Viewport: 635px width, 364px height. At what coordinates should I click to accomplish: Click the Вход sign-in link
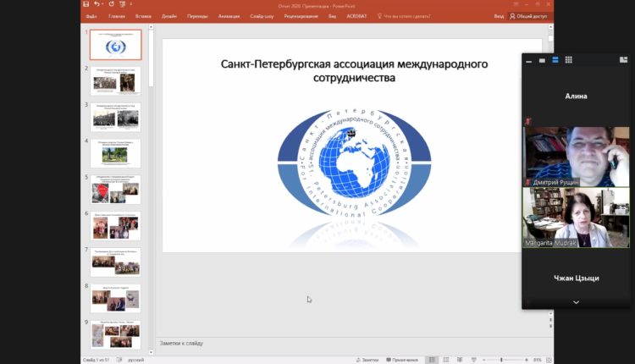[499, 16]
